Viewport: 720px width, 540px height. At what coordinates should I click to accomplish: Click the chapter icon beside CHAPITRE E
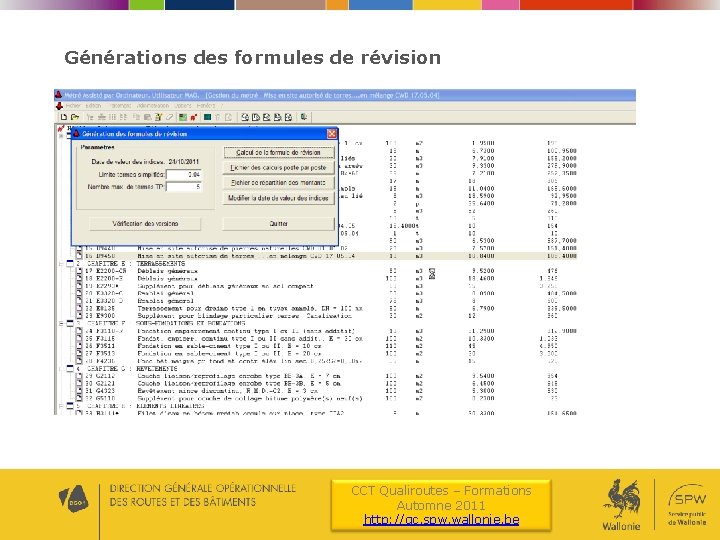point(70,264)
